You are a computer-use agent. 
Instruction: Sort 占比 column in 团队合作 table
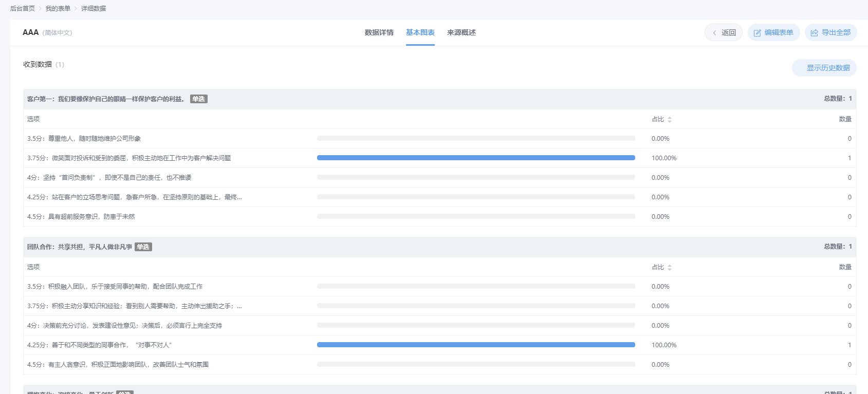tap(669, 268)
